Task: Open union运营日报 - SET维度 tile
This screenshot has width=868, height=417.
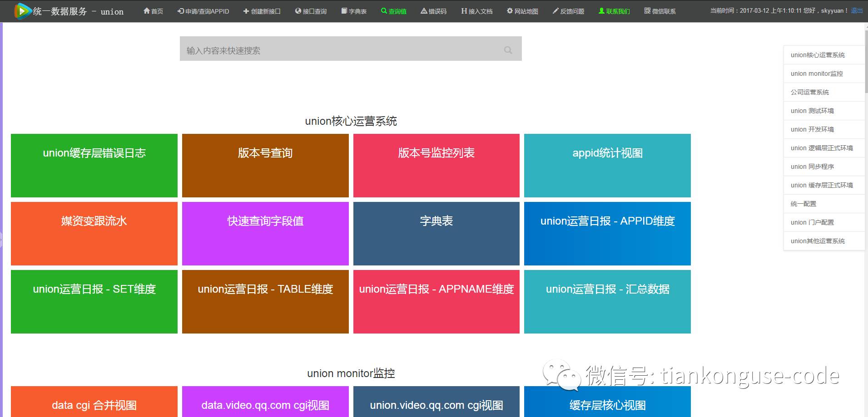Action: click(x=94, y=302)
